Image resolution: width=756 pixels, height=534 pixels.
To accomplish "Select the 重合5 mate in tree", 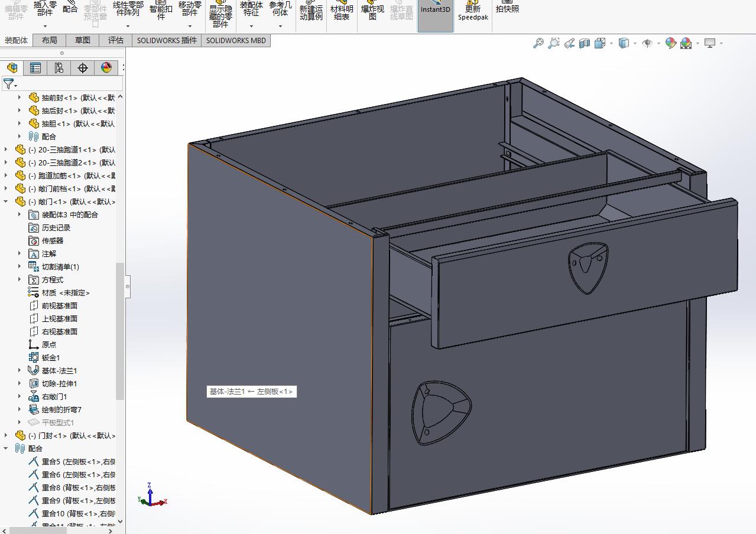I will (x=72, y=461).
